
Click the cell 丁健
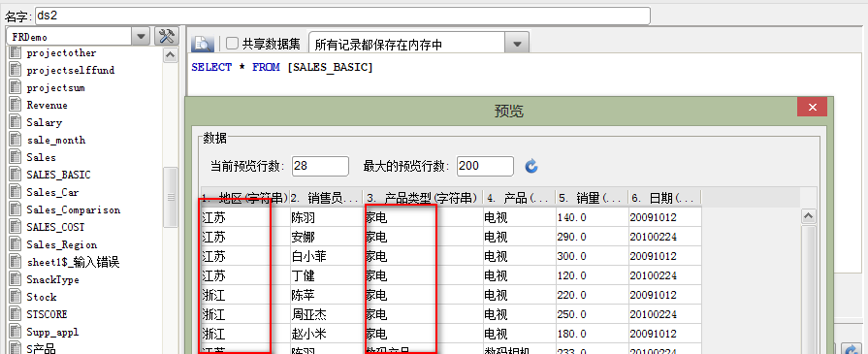point(326,275)
